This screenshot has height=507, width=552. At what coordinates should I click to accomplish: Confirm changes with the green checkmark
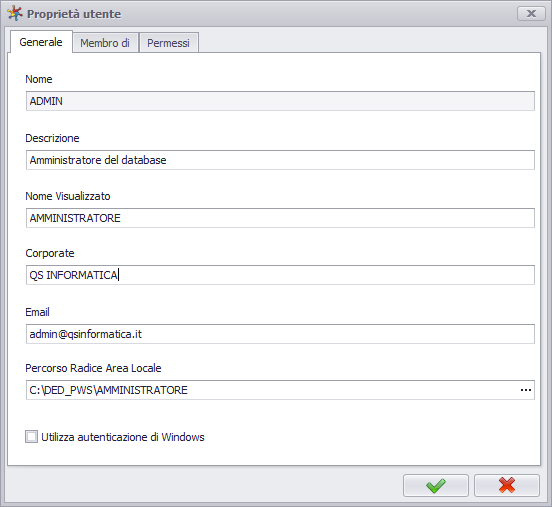pyautogui.click(x=436, y=486)
